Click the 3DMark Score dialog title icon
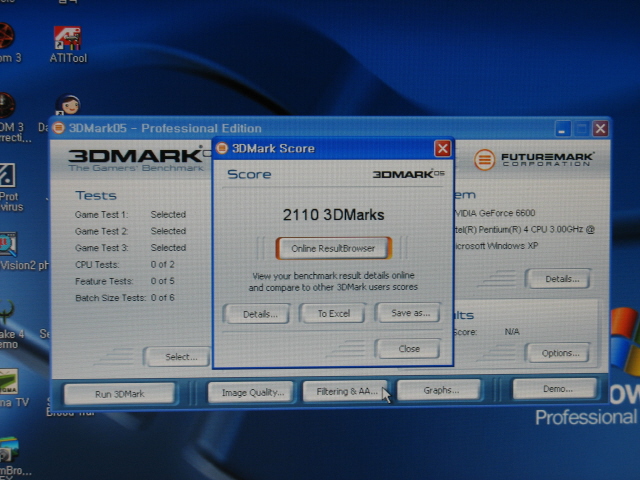Viewport: 640px width, 480px height. pyautogui.click(x=222, y=148)
